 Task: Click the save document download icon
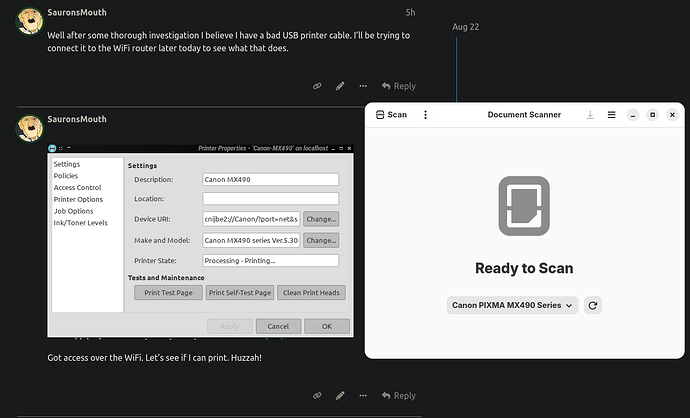(x=590, y=115)
